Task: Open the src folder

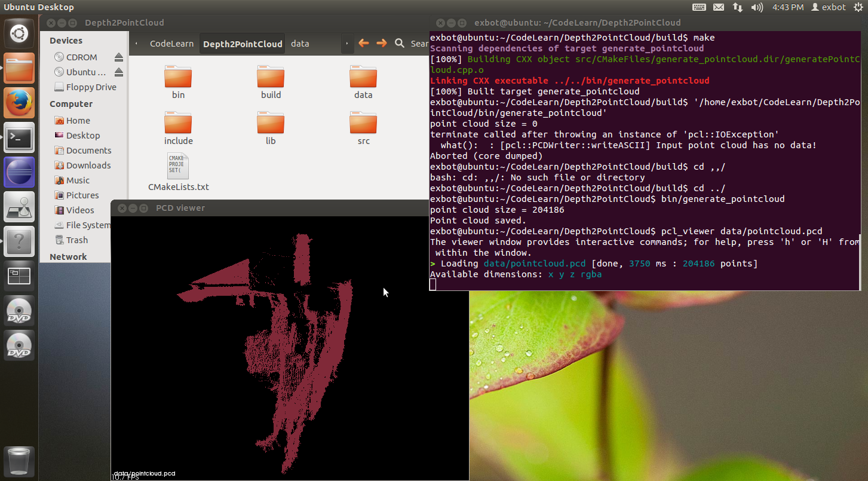Action: click(363, 128)
